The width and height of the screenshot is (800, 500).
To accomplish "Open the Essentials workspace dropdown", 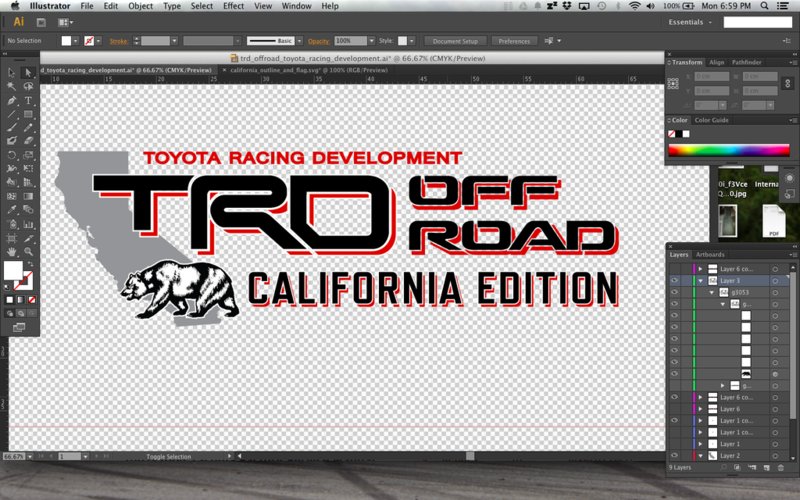I will [690, 22].
